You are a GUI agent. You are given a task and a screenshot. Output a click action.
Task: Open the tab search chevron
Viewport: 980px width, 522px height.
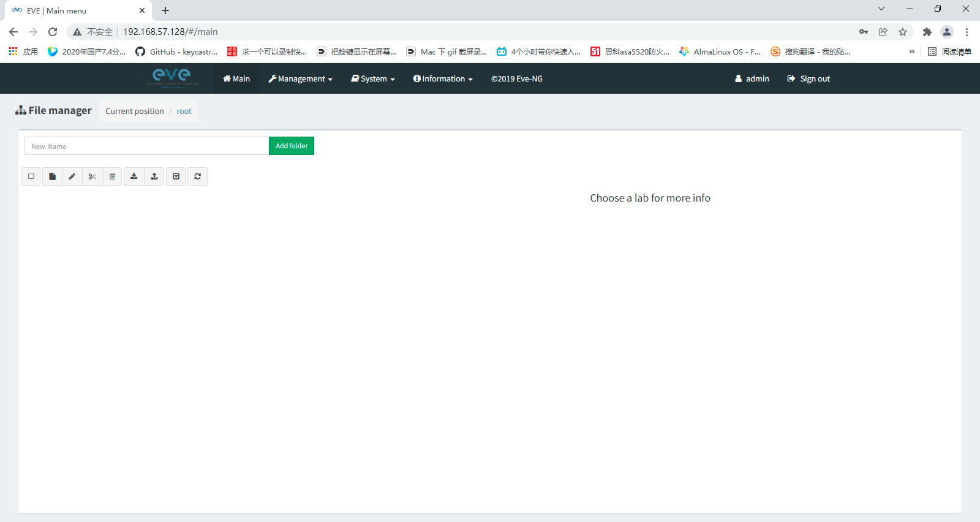881,9
